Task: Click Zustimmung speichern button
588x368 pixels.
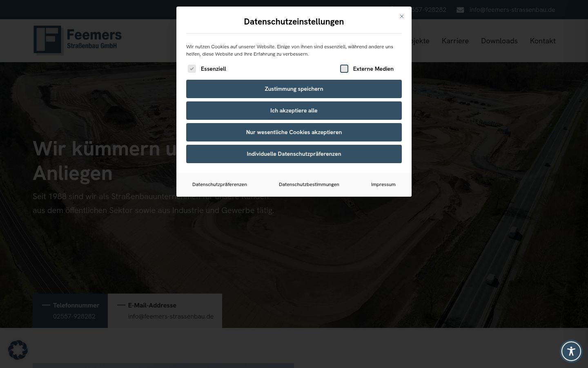Action: tap(294, 89)
